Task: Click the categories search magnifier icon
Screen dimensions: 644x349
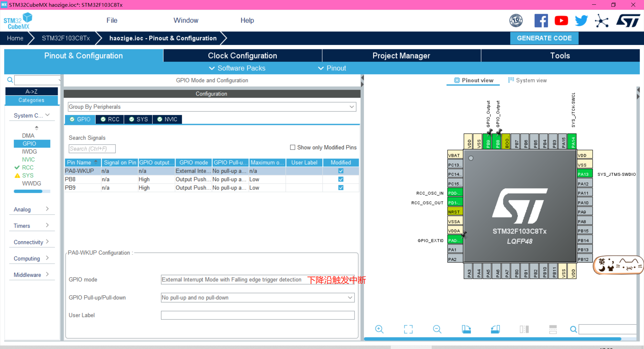Action: pyautogui.click(x=10, y=80)
